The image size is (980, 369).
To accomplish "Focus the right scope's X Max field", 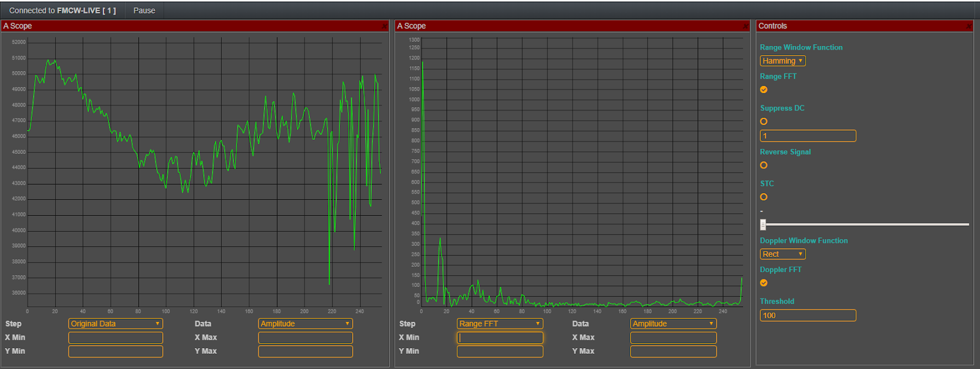I will point(673,338).
